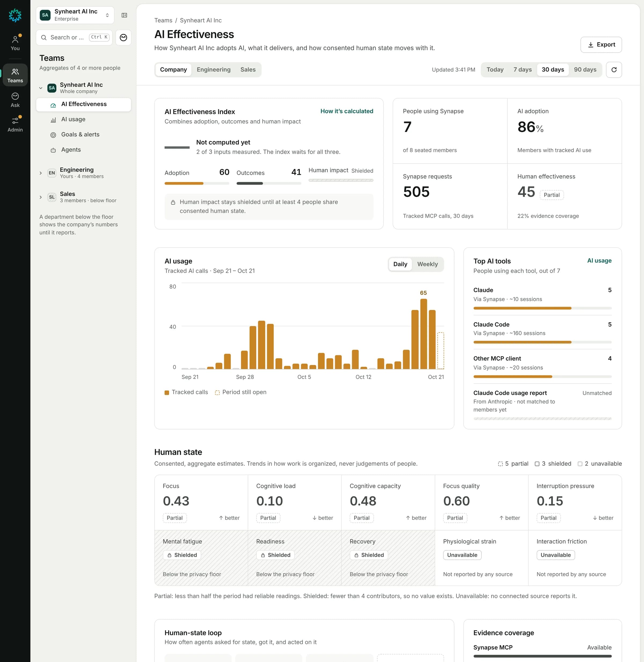
Task: Click Teams in the breadcrumb
Action: (x=163, y=20)
